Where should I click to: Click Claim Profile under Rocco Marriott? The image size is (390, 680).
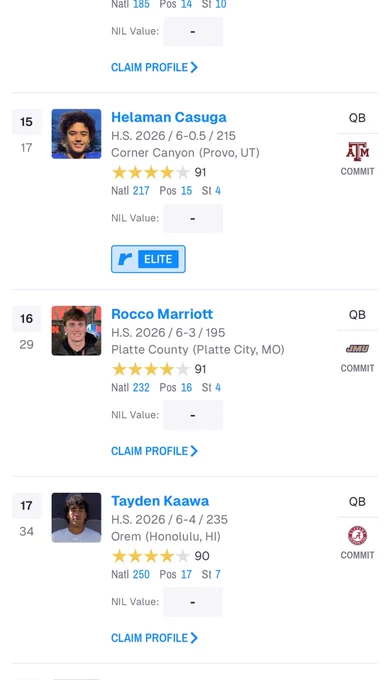coord(154,451)
